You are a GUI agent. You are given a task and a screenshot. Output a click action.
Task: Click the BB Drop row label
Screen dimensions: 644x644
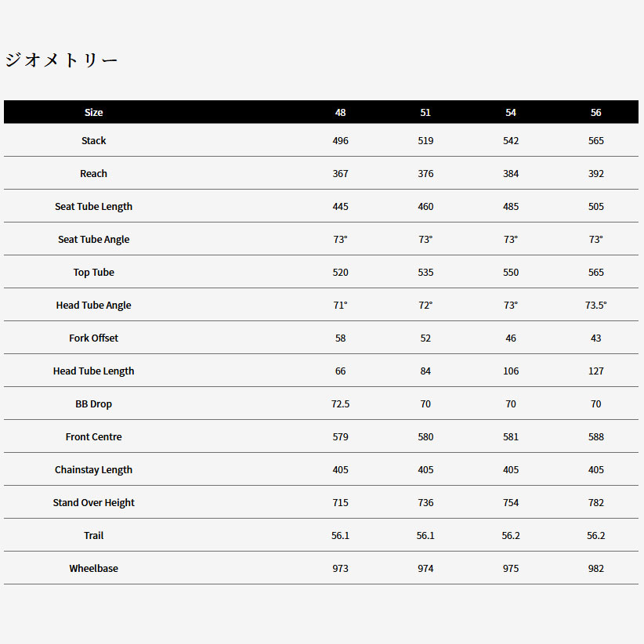tap(94, 404)
